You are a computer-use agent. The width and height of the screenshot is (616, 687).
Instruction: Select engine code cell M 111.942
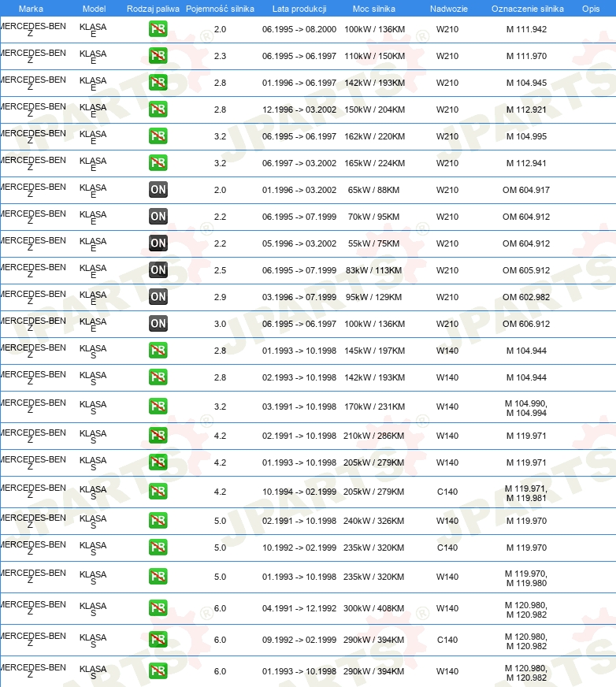tap(526, 29)
